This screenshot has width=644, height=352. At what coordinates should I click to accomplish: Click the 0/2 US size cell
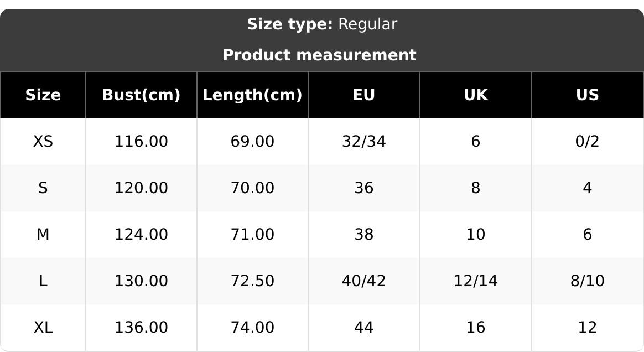587,142
